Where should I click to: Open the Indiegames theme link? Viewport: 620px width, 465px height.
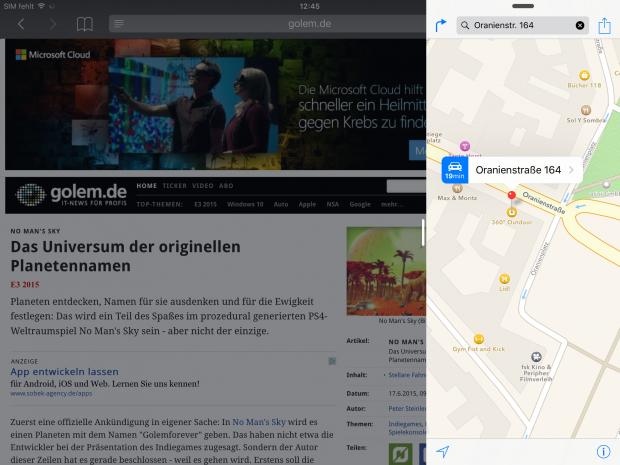click(x=407, y=424)
